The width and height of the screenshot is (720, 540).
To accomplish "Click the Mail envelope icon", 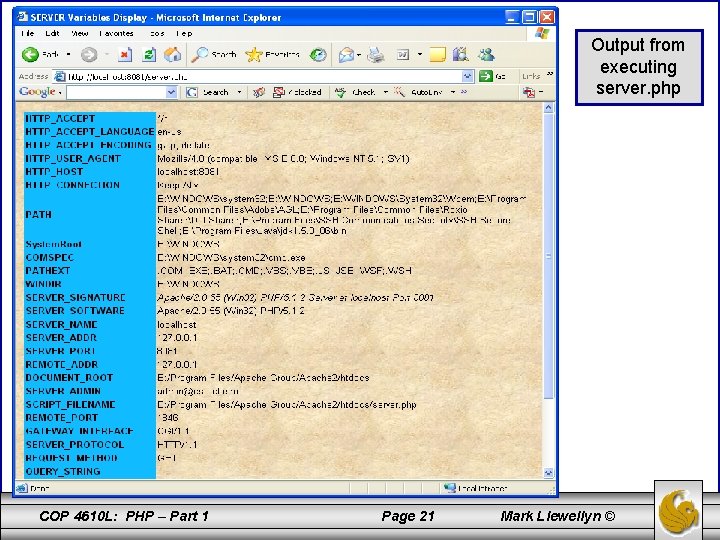I will point(346,55).
